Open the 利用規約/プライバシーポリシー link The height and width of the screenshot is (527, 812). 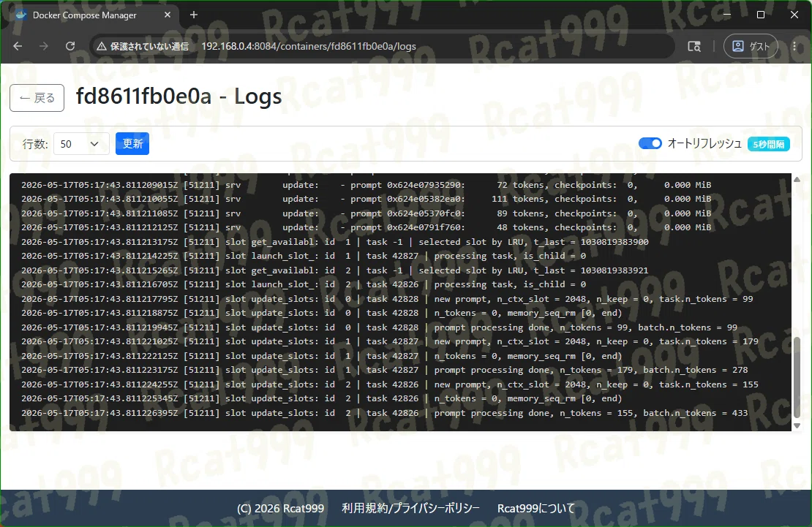click(x=410, y=509)
